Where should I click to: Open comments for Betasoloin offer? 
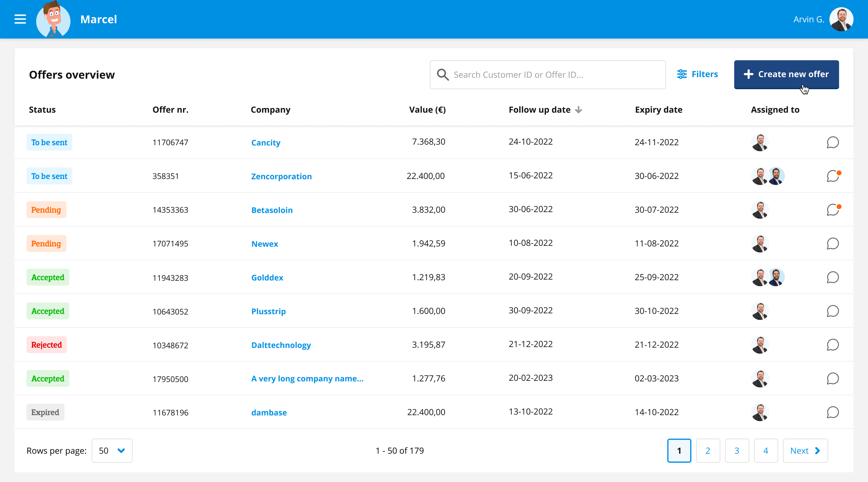pyautogui.click(x=833, y=210)
